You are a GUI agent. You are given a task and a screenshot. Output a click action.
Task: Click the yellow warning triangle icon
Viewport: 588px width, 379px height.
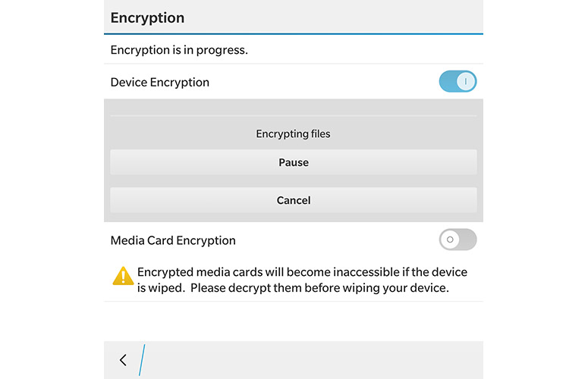click(x=123, y=277)
